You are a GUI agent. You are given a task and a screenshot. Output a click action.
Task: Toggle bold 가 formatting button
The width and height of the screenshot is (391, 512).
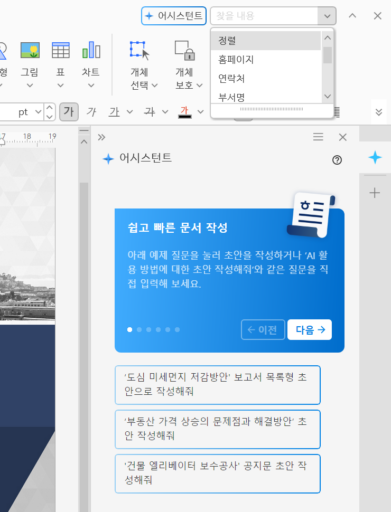[69, 112]
